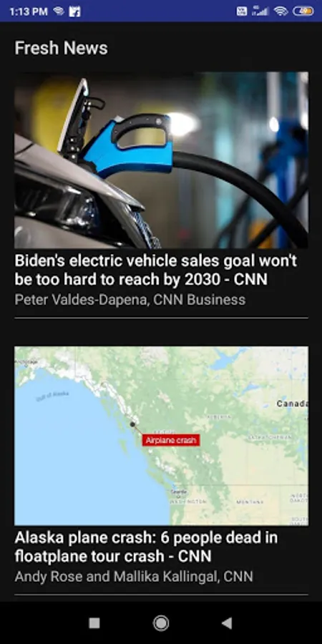This screenshot has width=322, height=644.
Task: Tap author Peter Valdes-Dapena, CNN Business
Action: [130, 299]
